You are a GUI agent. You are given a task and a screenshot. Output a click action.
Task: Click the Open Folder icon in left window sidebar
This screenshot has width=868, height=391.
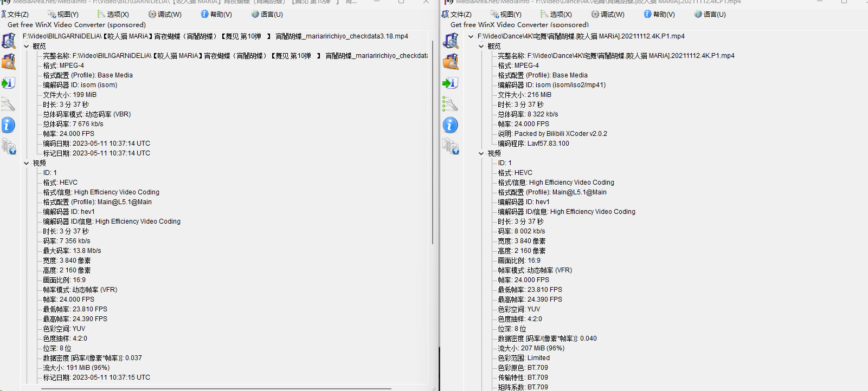pyautogui.click(x=9, y=62)
